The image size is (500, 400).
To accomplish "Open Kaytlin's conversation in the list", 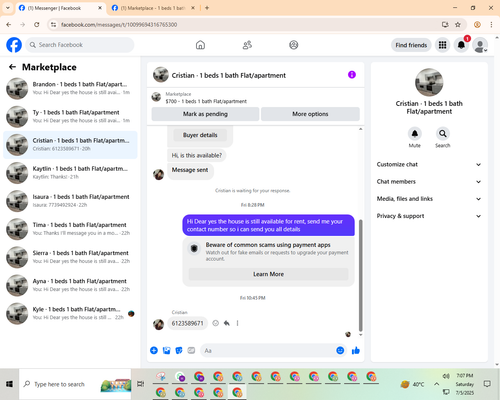I will (70, 173).
